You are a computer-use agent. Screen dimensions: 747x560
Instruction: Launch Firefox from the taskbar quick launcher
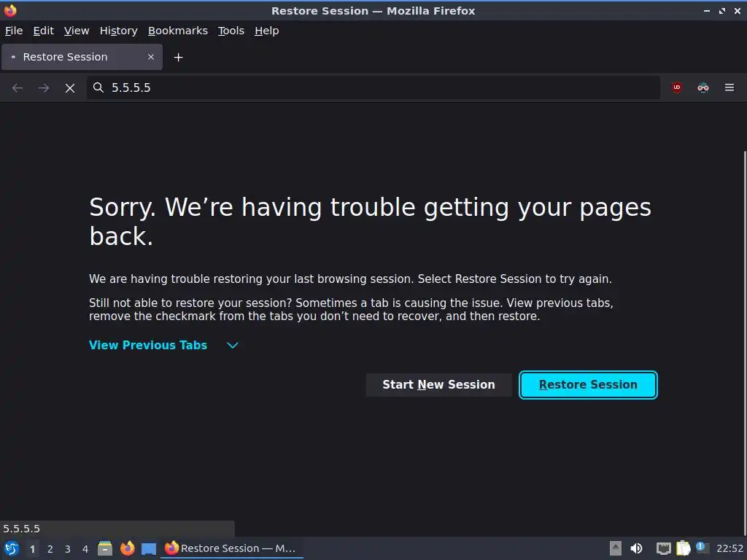pos(127,548)
